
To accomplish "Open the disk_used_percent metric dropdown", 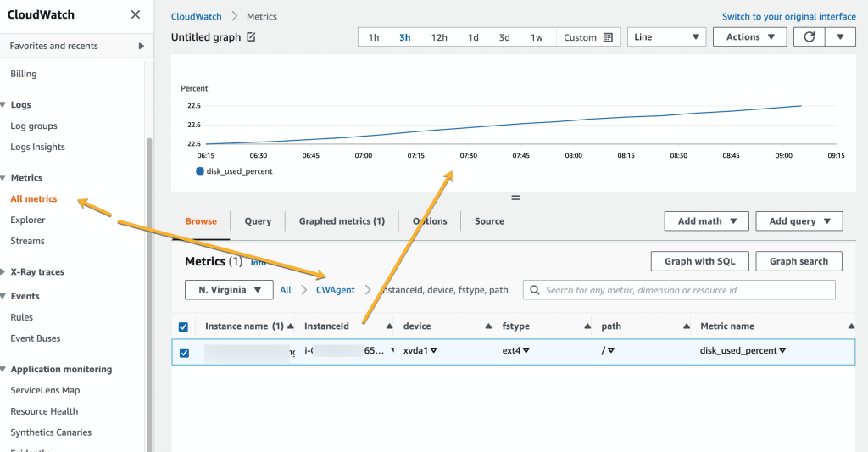I will point(782,350).
